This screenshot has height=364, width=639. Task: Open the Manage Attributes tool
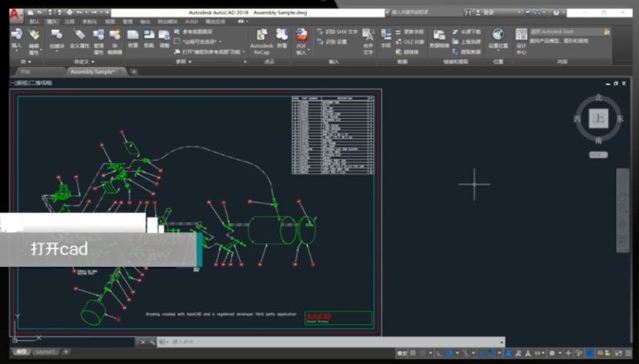(x=98, y=41)
